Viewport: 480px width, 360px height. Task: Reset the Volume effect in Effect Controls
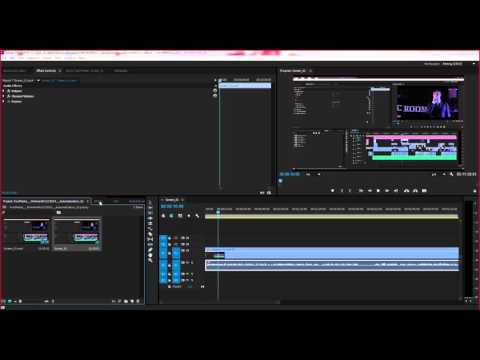click(x=215, y=91)
